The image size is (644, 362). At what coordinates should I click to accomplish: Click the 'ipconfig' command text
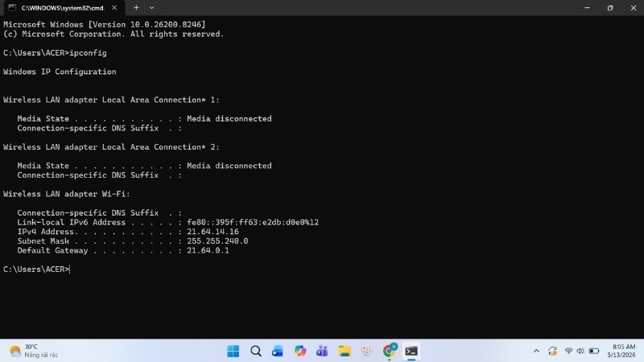[x=88, y=53]
